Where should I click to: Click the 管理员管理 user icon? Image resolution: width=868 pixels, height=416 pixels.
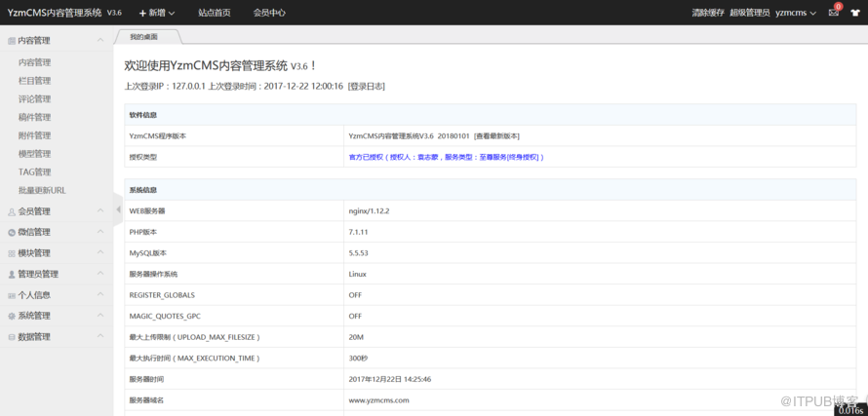coord(12,275)
